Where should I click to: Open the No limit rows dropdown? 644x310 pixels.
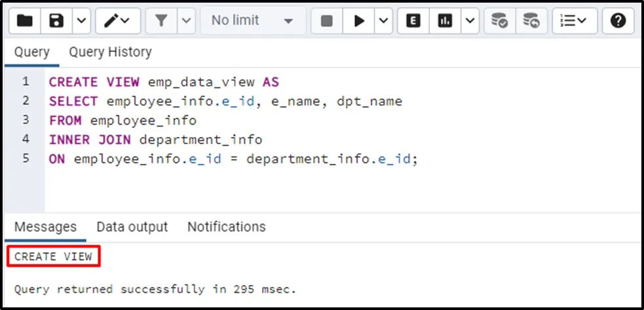click(252, 21)
